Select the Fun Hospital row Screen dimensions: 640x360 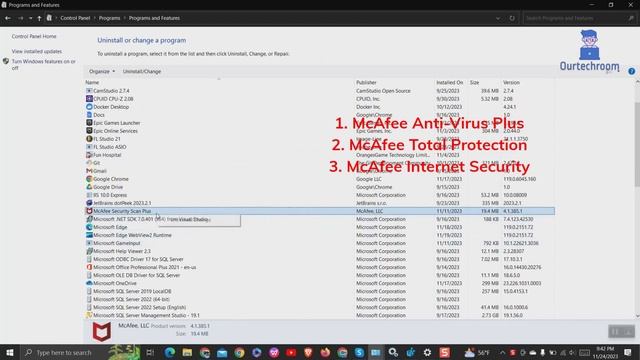[x=320, y=155]
